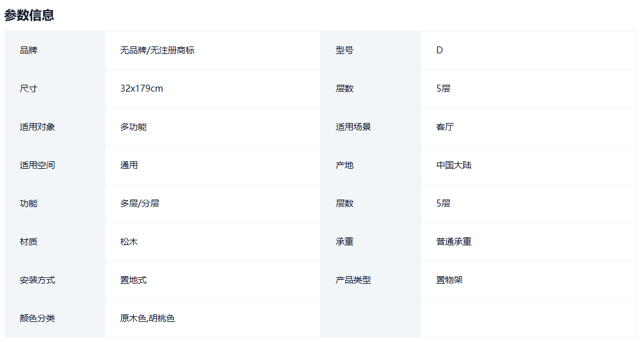
Task: Click the 型号 label
Action: point(345,50)
